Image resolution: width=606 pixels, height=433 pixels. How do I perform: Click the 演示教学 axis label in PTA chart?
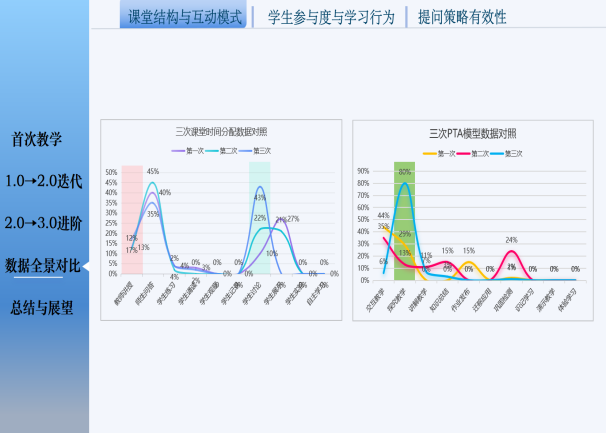point(546,300)
